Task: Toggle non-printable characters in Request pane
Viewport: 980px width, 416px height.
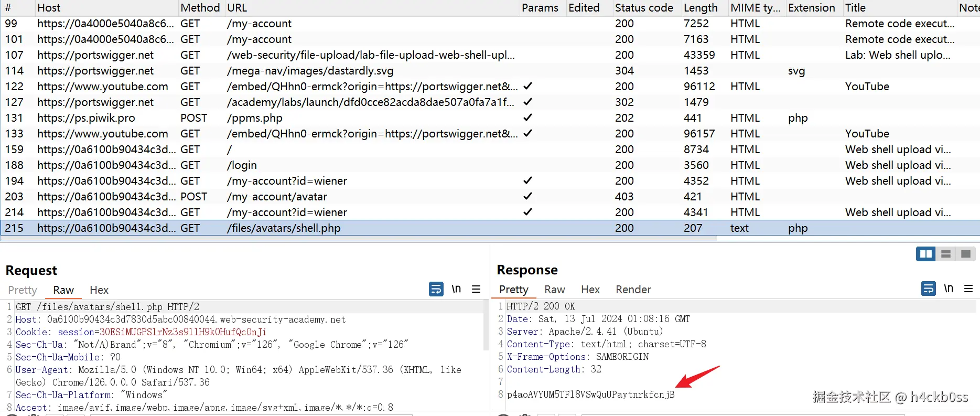Action: click(x=456, y=289)
